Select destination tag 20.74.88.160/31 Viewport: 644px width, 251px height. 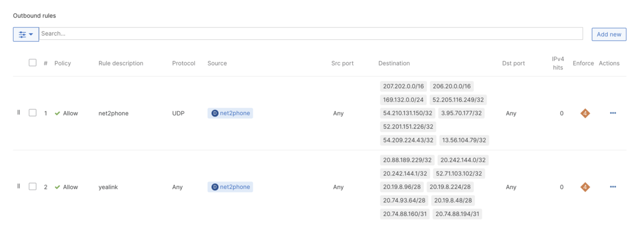tap(405, 214)
